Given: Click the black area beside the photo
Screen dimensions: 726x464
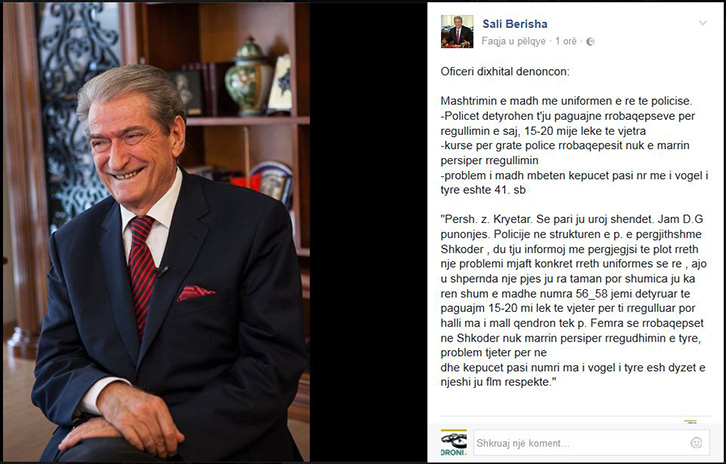Looking at the screenshot, I should tap(368, 232).
